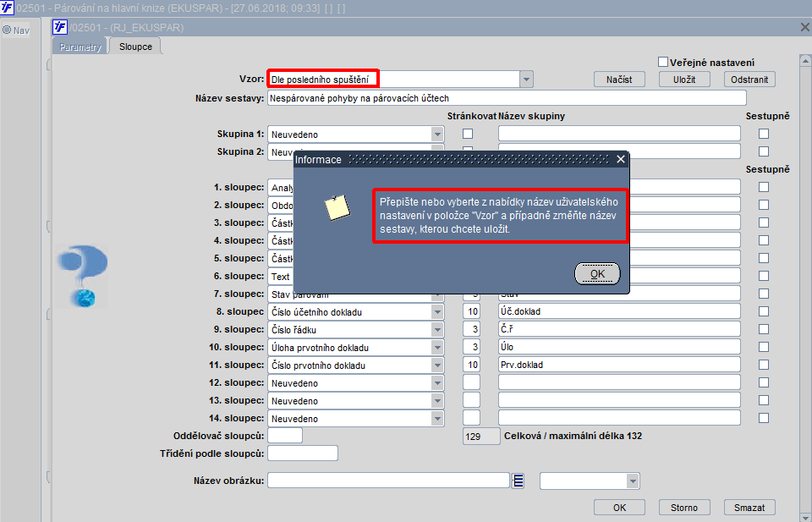Click the list icon beside Název obrázku field

(518, 481)
